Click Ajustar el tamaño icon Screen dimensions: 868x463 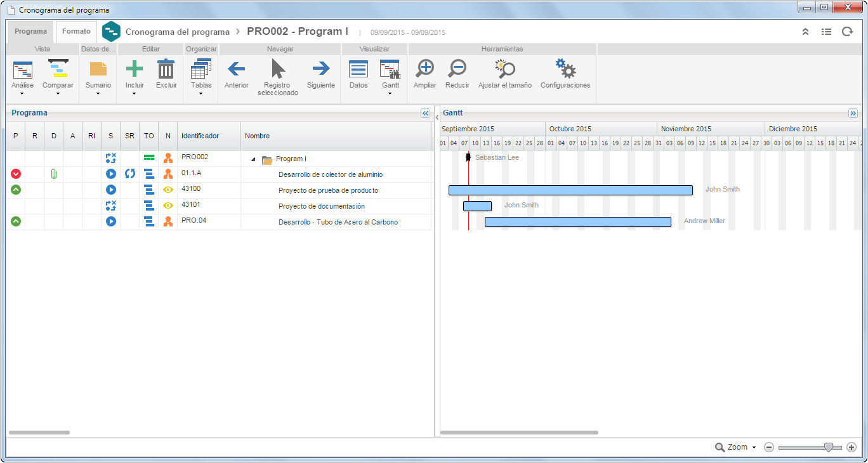(505, 69)
